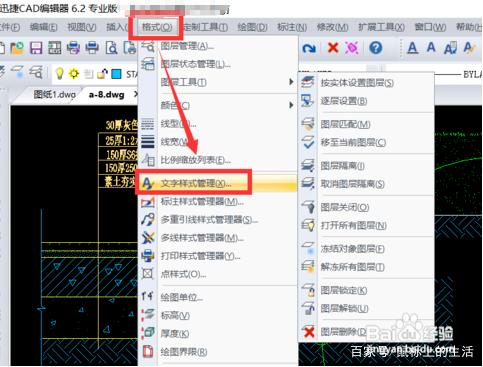
Task: Click the purple X purge icon
Action: 351,48
